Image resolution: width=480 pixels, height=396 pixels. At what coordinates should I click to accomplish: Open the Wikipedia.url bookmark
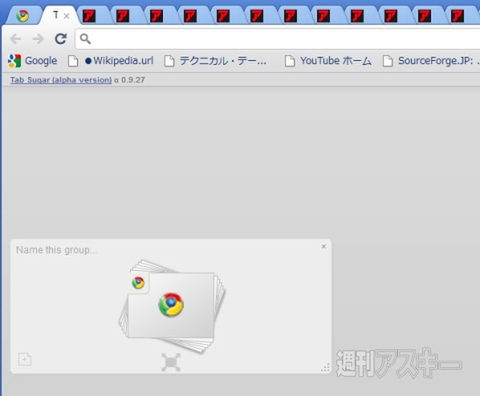(111, 61)
